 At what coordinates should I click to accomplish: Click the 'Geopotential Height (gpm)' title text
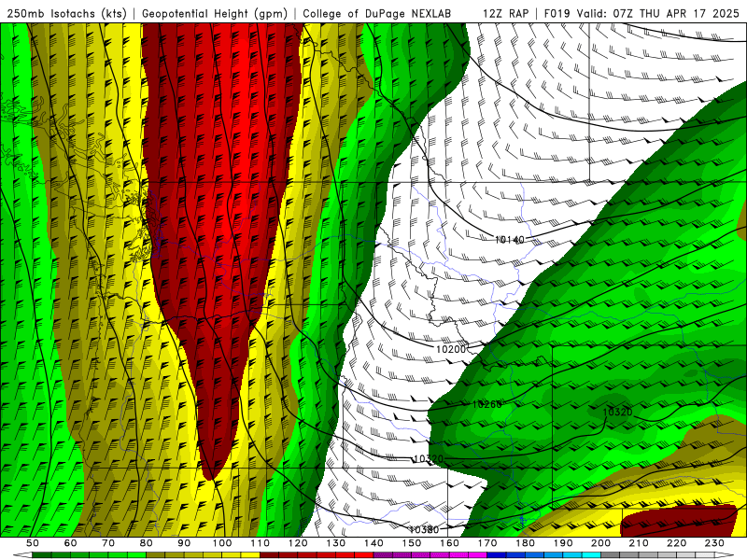click(x=215, y=13)
